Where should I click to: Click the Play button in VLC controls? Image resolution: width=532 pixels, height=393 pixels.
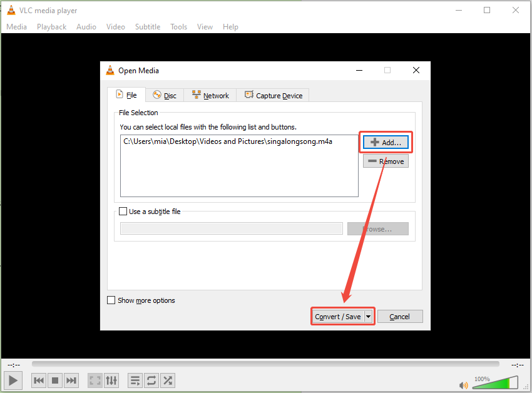tap(13, 380)
